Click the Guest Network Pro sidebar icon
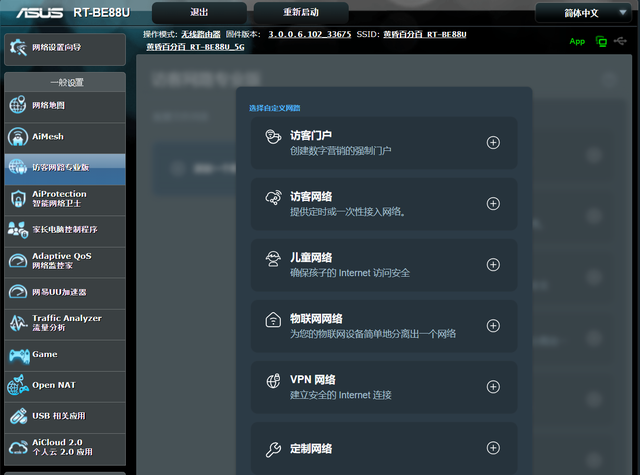 click(x=18, y=167)
